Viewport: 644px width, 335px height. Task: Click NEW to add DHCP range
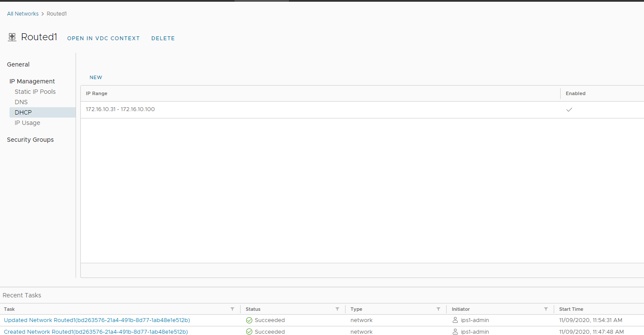[x=96, y=77]
